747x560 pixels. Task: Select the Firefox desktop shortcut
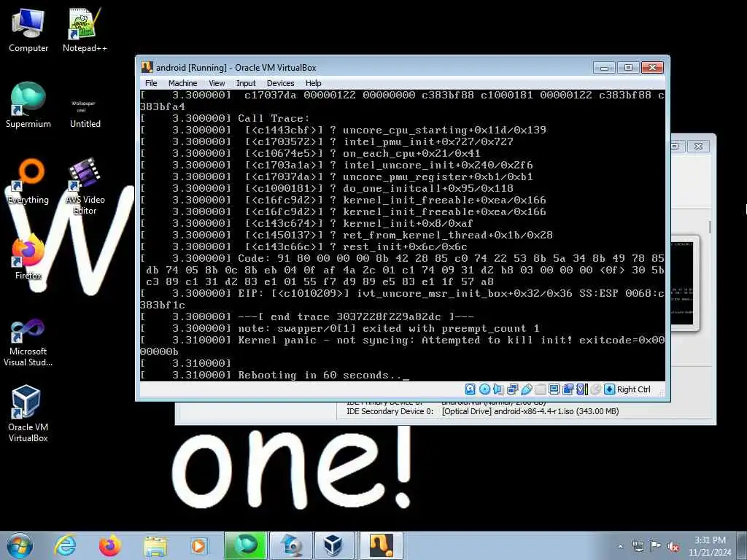28,258
